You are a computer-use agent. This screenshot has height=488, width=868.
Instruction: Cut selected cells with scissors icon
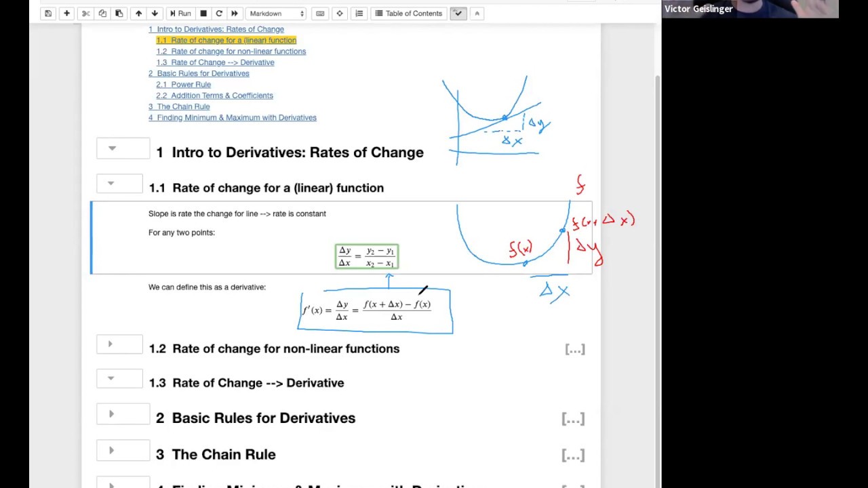point(85,14)
